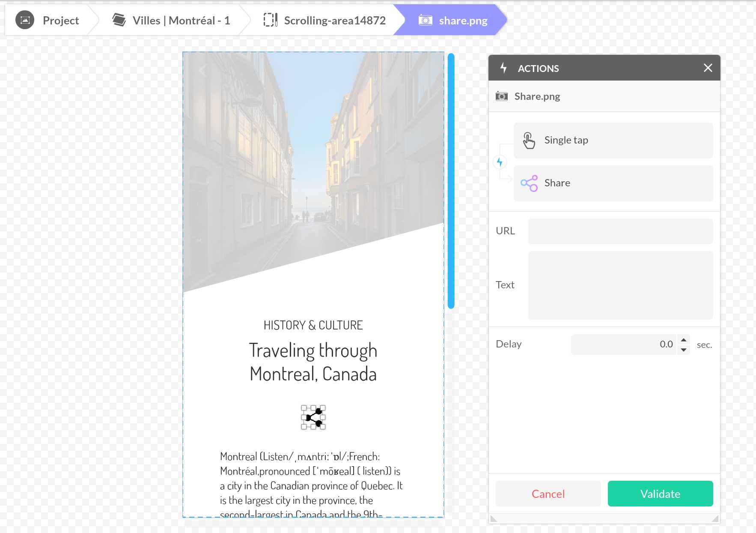
Task: Click the blue vertical scrollbar beside the canvas
Action: point(451,180)
